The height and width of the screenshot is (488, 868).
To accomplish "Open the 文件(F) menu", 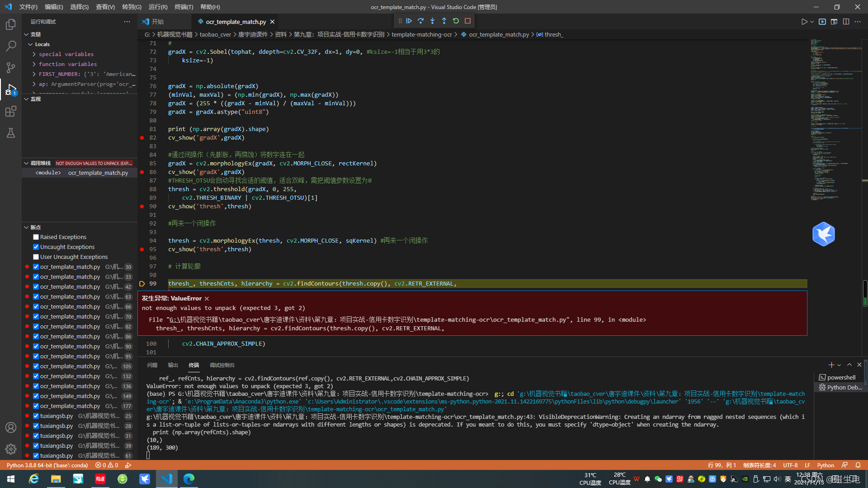I will pos(28,7).
